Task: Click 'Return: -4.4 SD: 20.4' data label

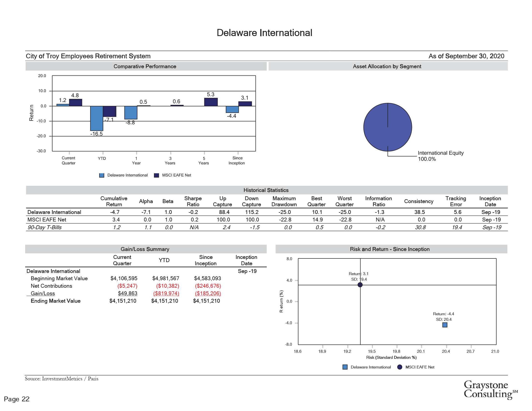Action: click(x=443, y=316)
